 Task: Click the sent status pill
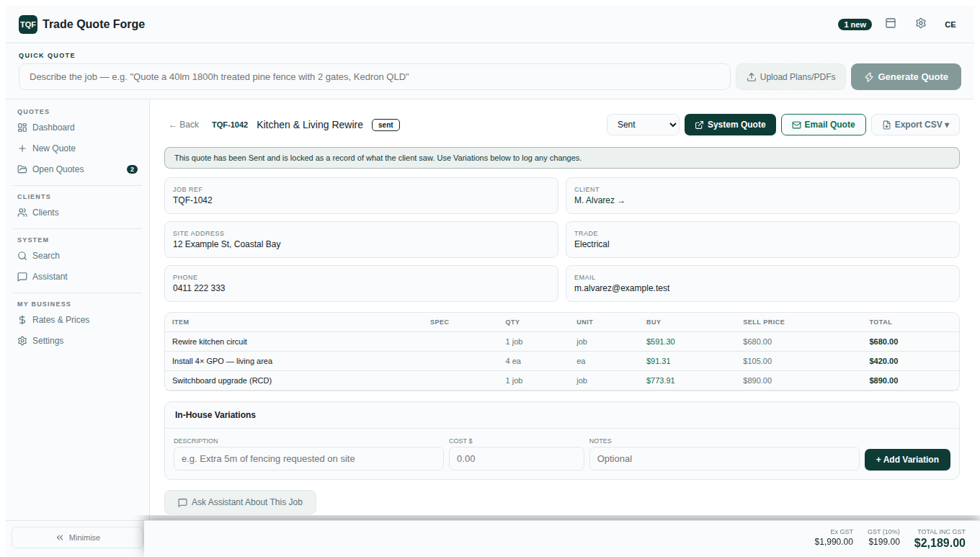[386, 125]
